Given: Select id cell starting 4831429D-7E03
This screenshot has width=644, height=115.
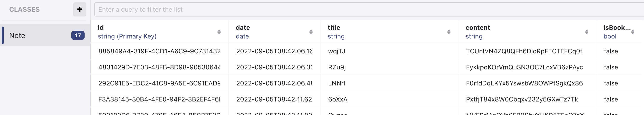Looking at the screenshot, I should point(159,67).
